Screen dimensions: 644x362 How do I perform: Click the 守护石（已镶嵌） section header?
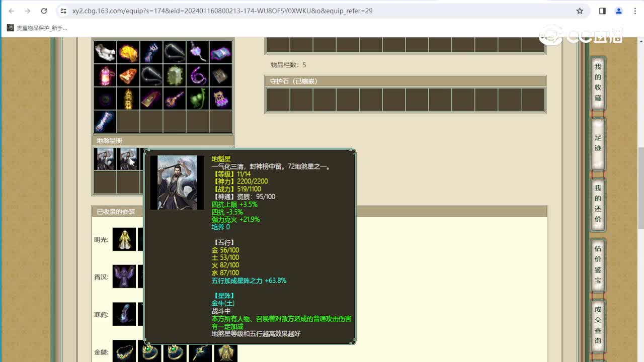coord(405,81)
